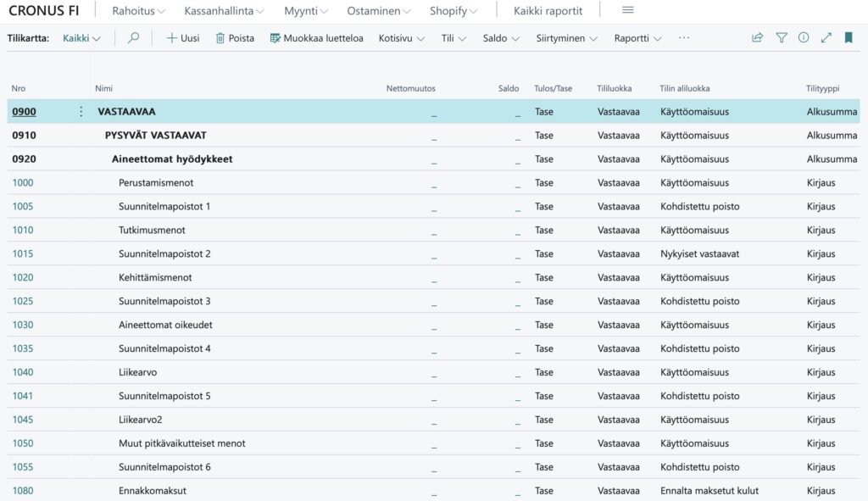Open account number 1000 link
Screen dimensions: 868x501
click(23, 183)
